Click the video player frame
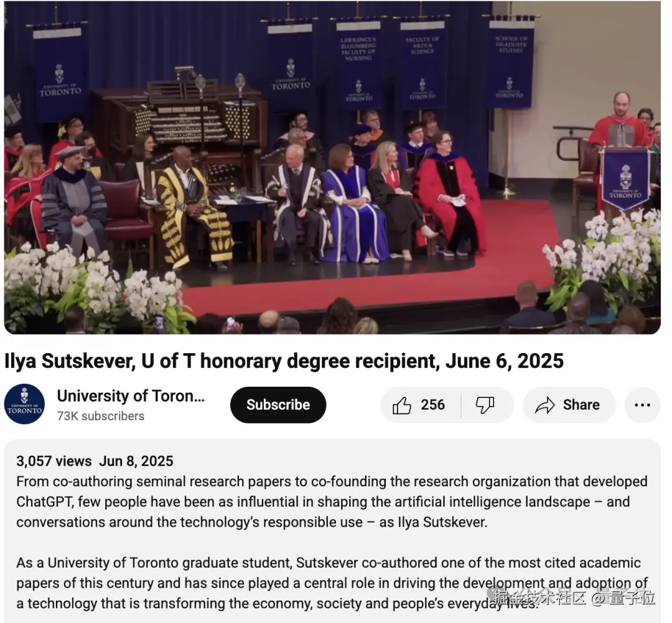The image size is (672, 623). click(x=332, y=167)
